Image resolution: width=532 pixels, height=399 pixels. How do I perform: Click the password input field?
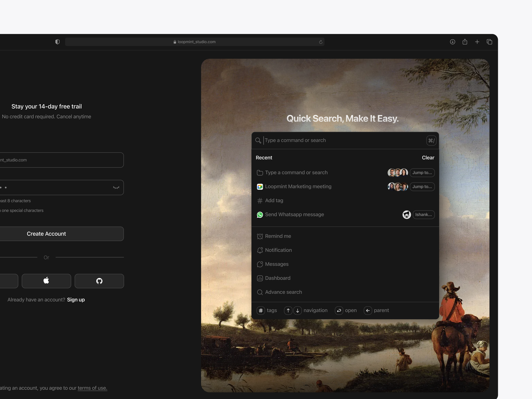[62, 187]
